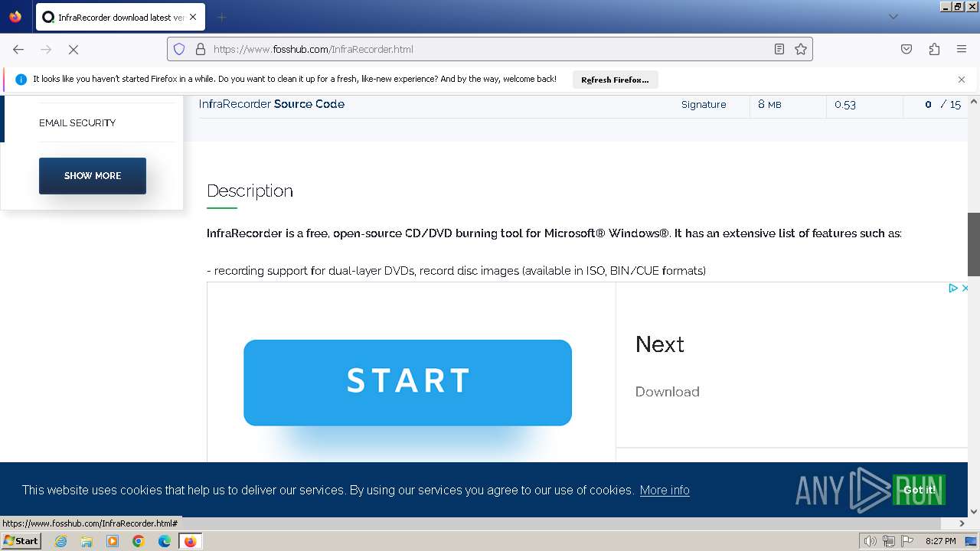Bookmark this page with the star icon

tap(801, 49)
